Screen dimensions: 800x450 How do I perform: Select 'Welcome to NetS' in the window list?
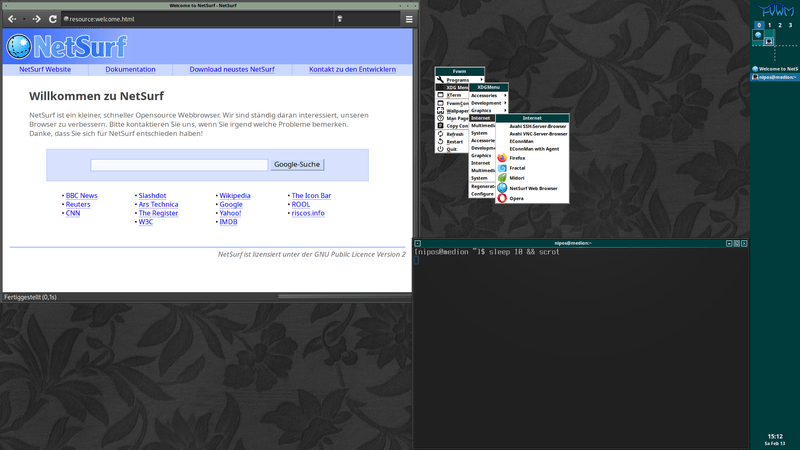775,69
